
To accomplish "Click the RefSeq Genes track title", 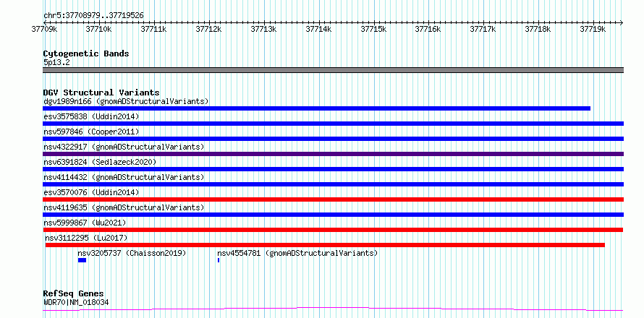I will (73, 294).
